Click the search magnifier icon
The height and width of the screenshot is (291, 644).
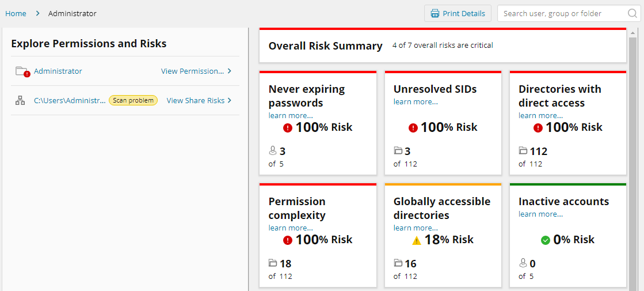click(632, 13)
